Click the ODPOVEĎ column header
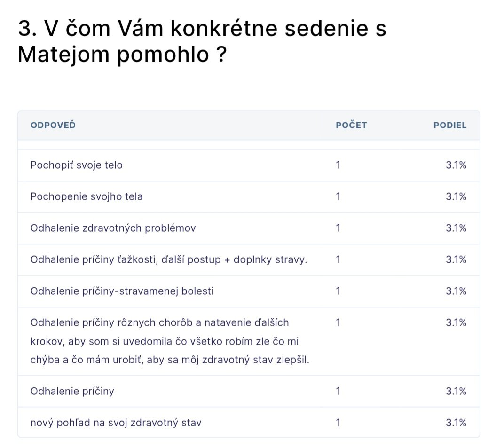This screenshot has width=504, height=448. (53, 126)
